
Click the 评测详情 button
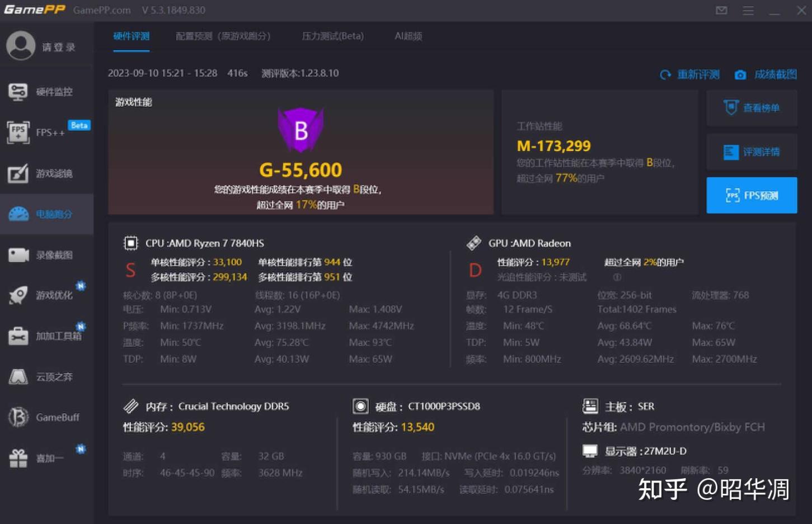(752, 152)
